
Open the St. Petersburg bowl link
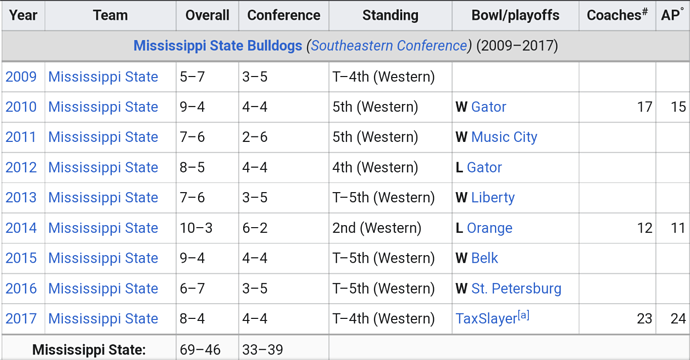[x=516, y=289]
